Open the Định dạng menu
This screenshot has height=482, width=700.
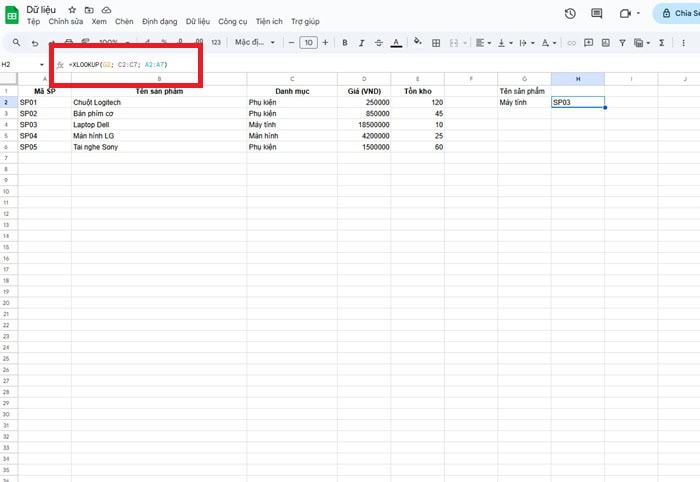[x=159, y=21]
